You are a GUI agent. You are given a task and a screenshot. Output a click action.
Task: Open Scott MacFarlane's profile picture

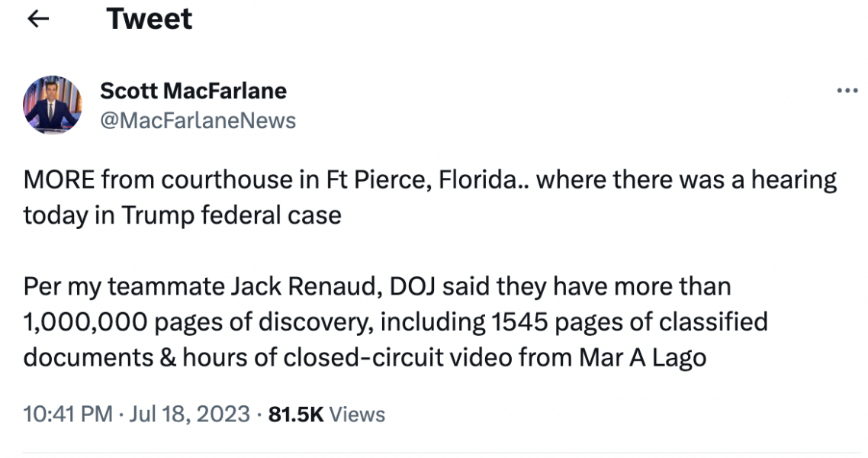(x=52, y=105)
